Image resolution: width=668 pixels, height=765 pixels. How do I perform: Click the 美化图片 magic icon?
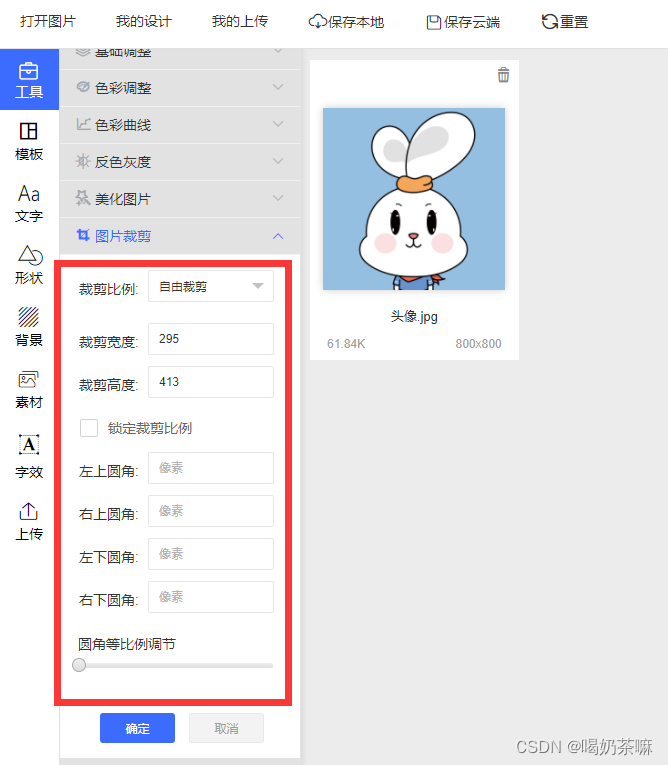83,198
